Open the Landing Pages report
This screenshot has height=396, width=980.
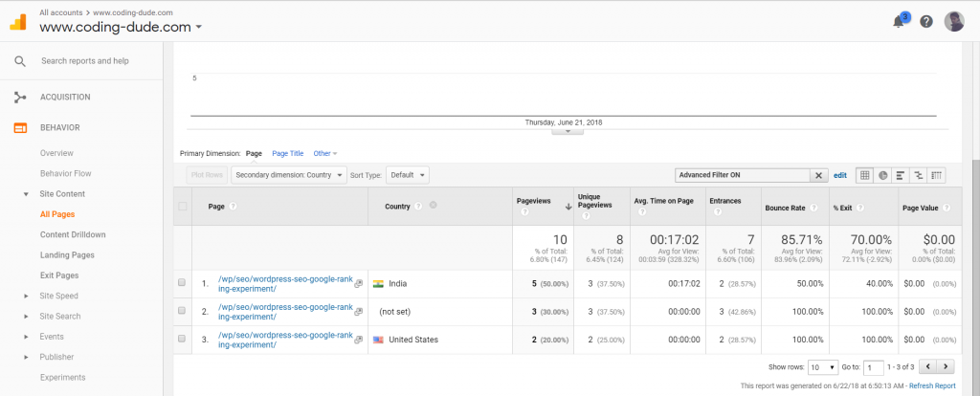point(68,254)
